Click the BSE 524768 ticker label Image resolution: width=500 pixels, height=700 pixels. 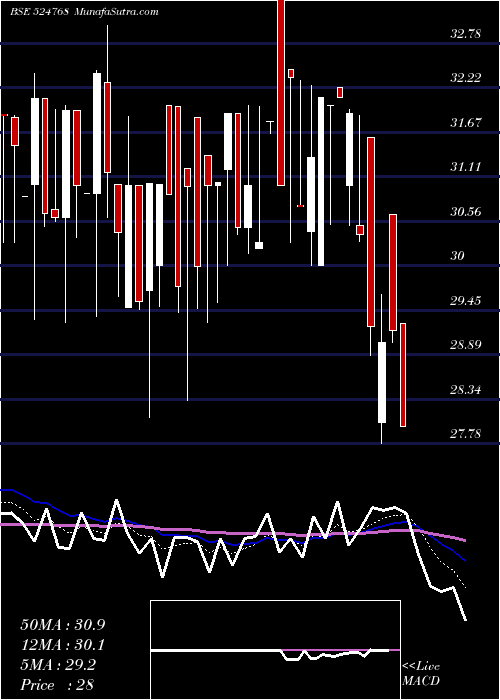tap(39, 12)
